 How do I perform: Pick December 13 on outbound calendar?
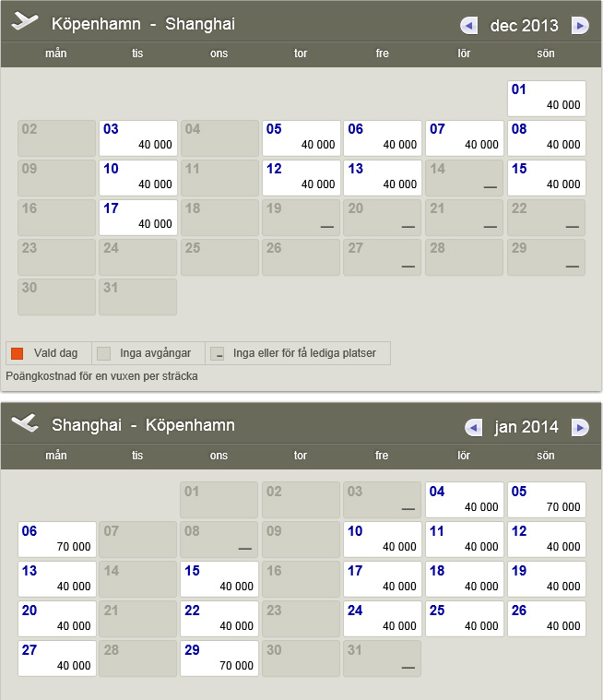tap(383, 178)
